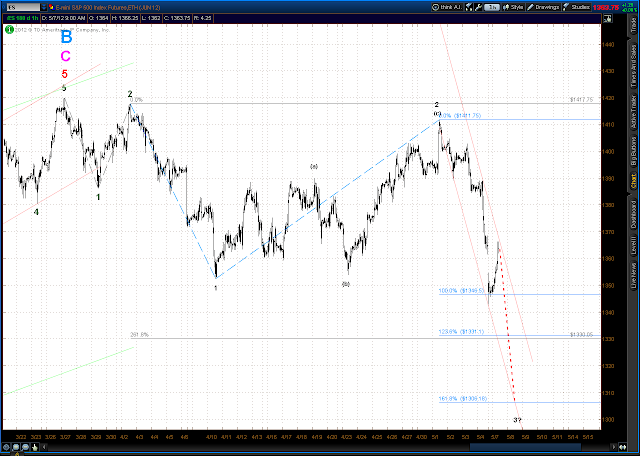Click the pointer tool icon at chart's top right

[608, 18]
